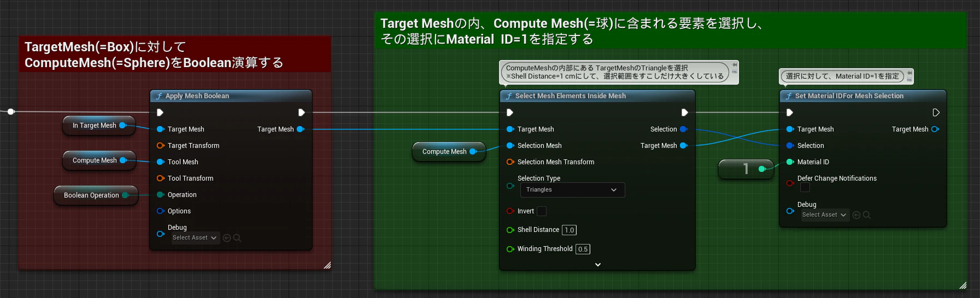Click Selection output pin on Select Mesh Elements

(684, 129)
